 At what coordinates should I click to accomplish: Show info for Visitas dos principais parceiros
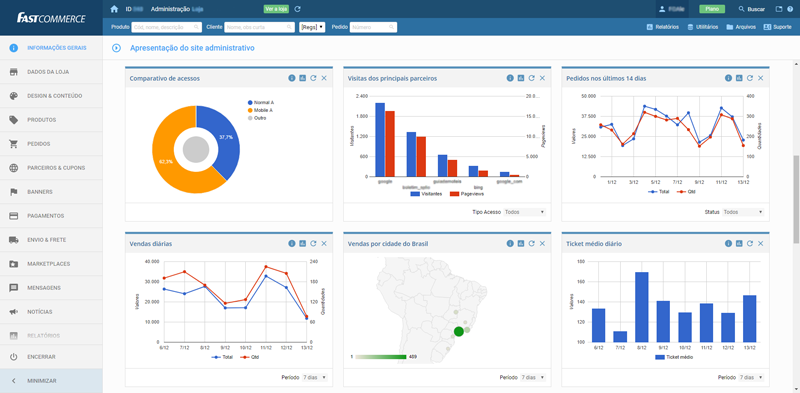pos(510,78)
